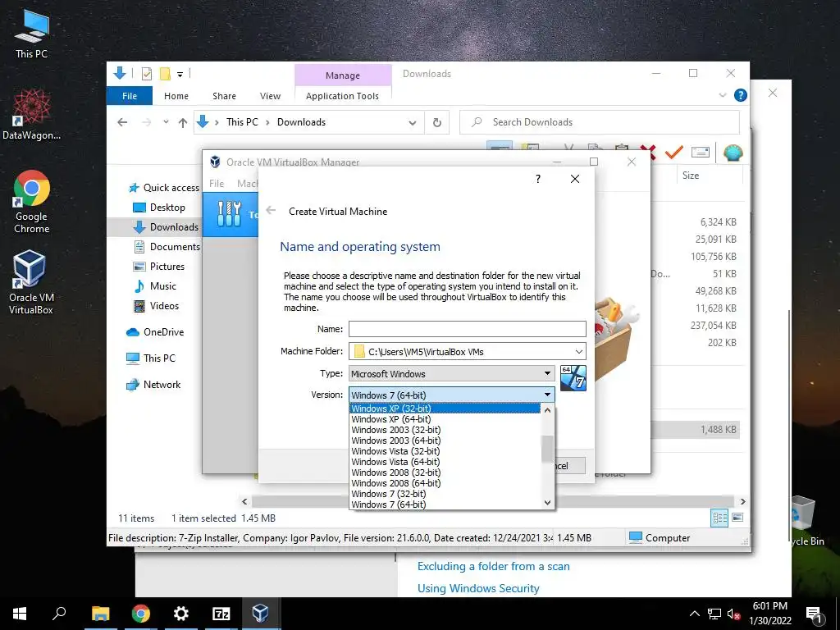
Task: Open link Excluding a folder from a scan
Action: point(493,566)
